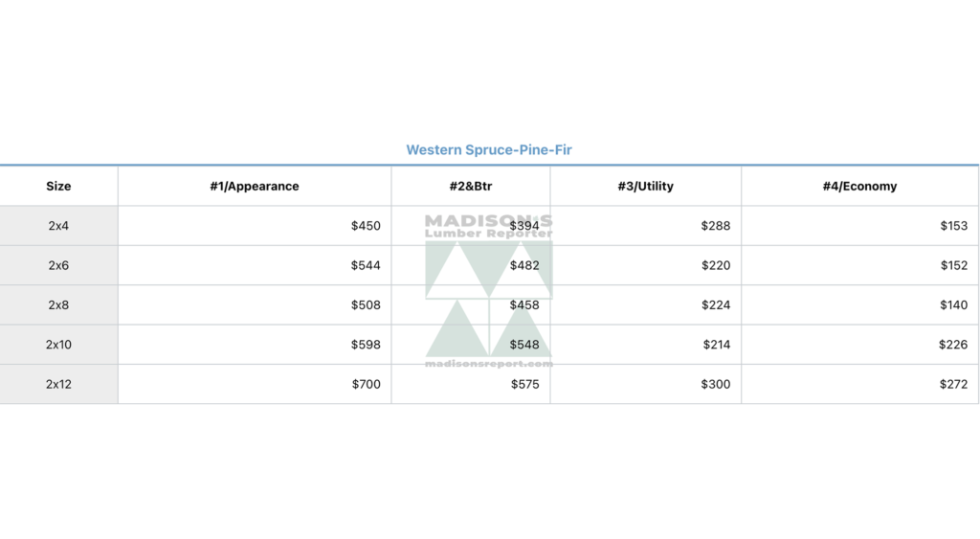Select the Size column header
Screen dimensions: 980x539
coord(58,187)
